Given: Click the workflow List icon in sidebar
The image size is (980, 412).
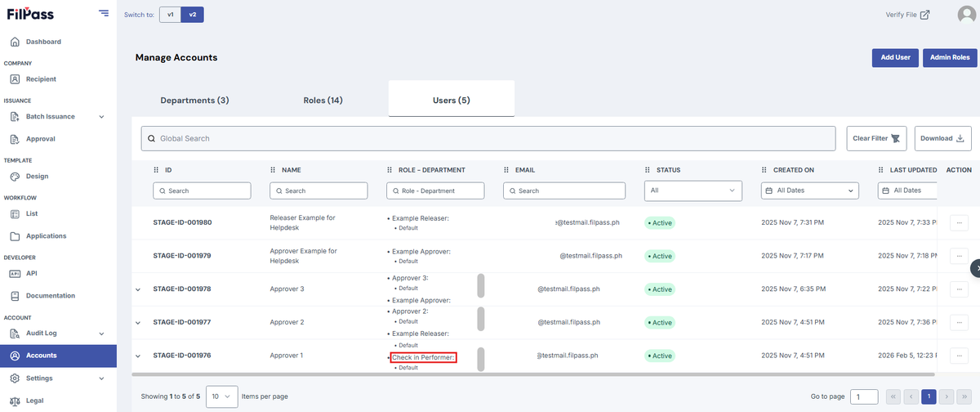Looking at the screenshot, I should point(15,214).
